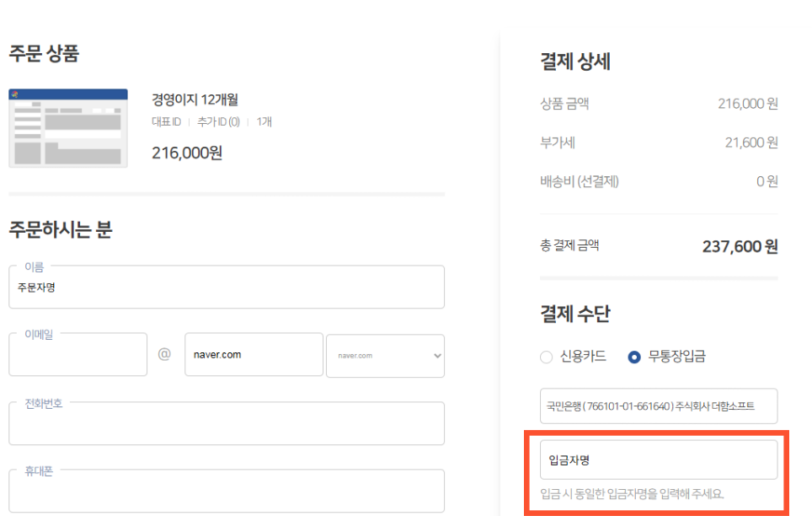Click the 이름 input field

tap(226, 288)
